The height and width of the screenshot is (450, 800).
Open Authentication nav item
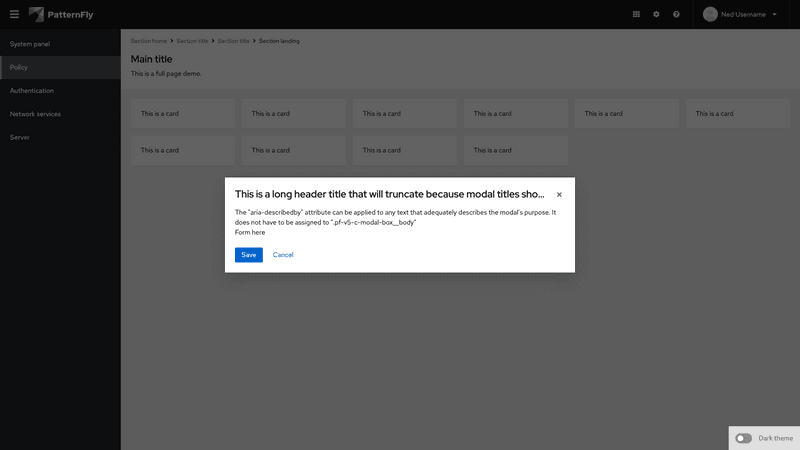[x=32, y=90]
